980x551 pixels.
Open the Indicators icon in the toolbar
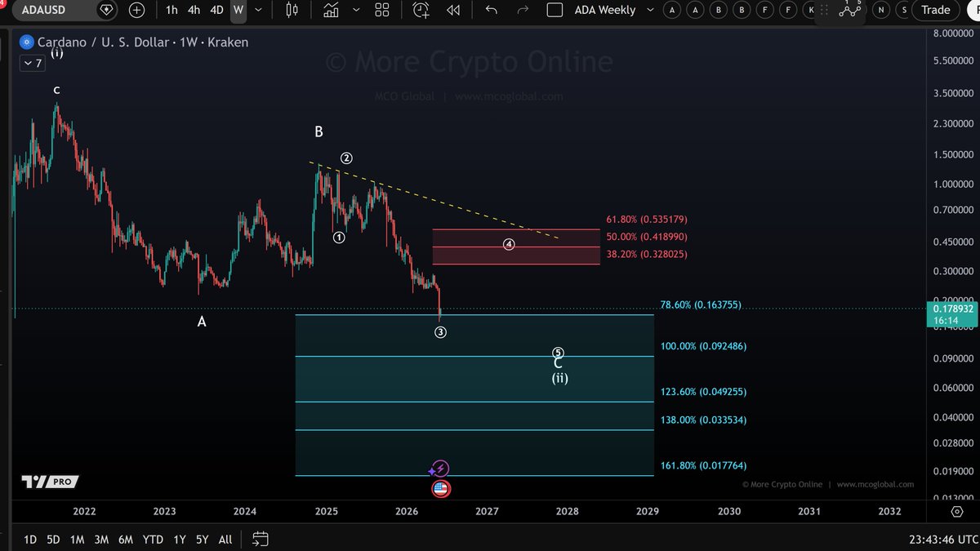331,11
